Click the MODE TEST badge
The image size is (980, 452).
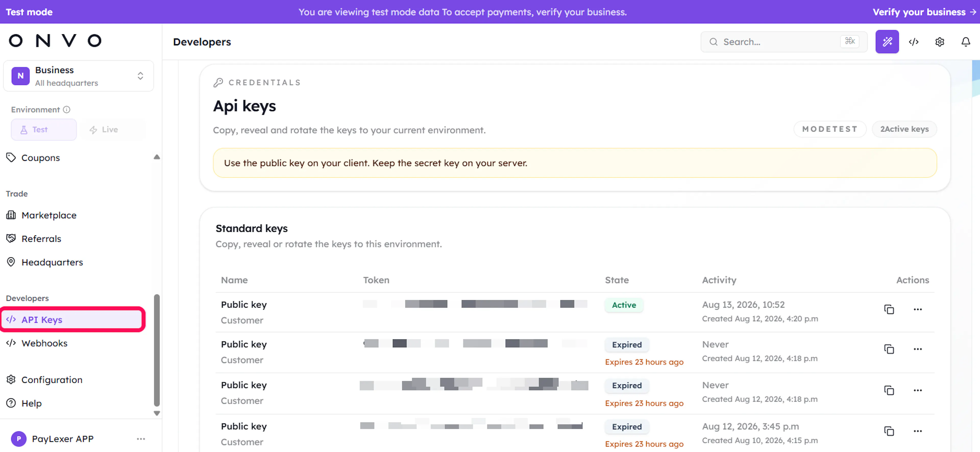click(830, 129)
